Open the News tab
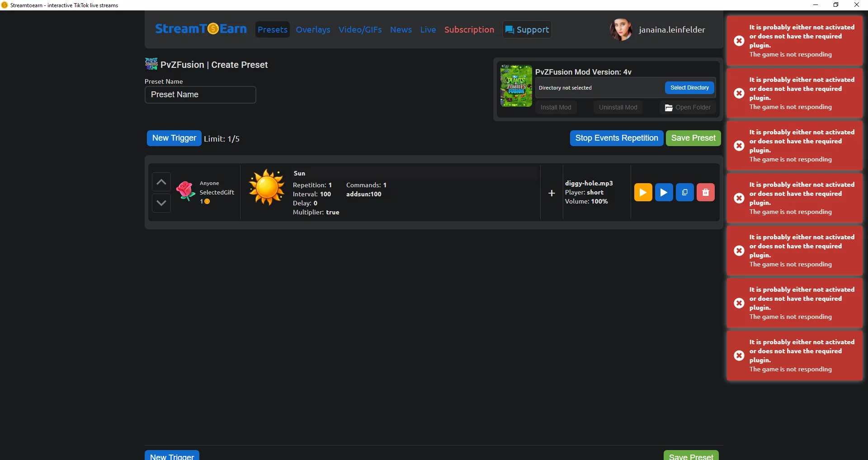 (401, 29)
